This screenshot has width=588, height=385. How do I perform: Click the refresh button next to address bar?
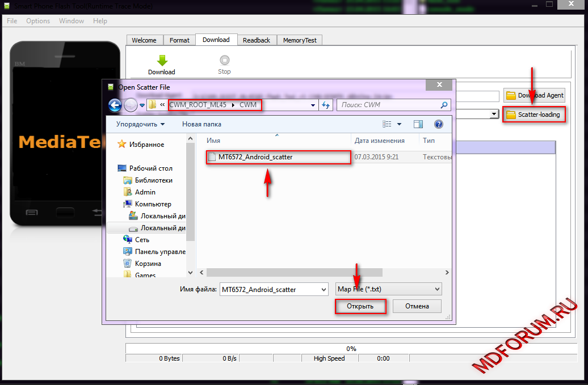click(x=326, y=105)
